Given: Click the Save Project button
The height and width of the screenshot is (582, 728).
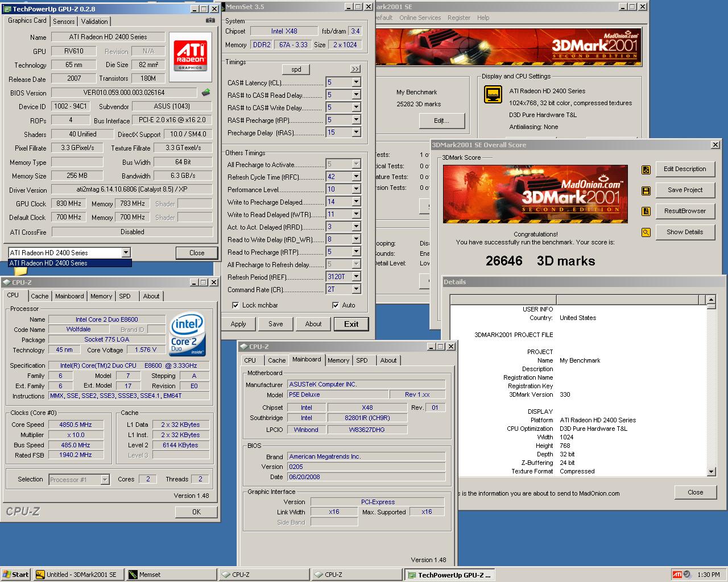Looking at the screenshot, I should pos(685,190).
